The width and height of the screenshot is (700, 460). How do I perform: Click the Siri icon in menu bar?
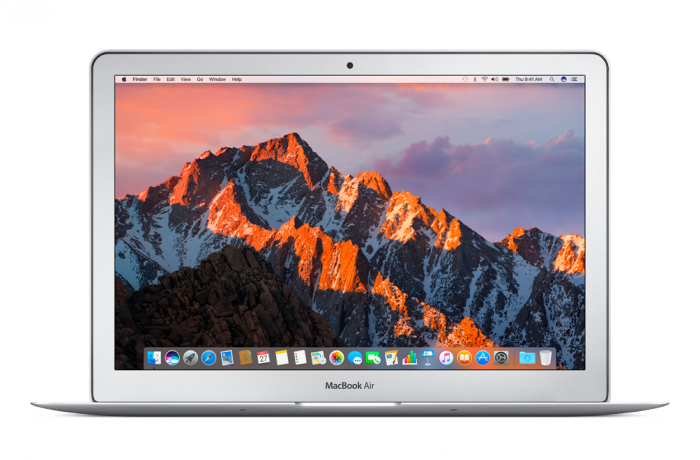tap(564, 79)
